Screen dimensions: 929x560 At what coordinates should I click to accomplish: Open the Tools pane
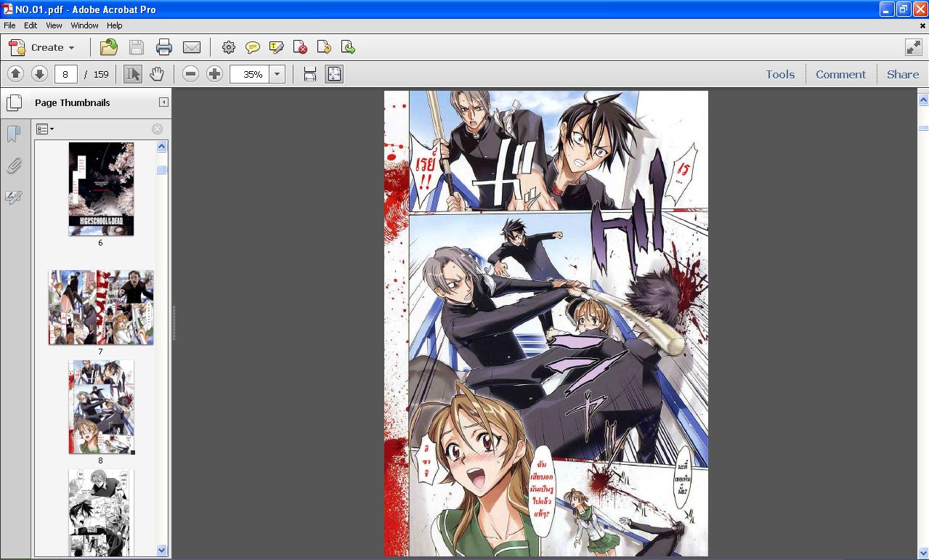point(780,74)
